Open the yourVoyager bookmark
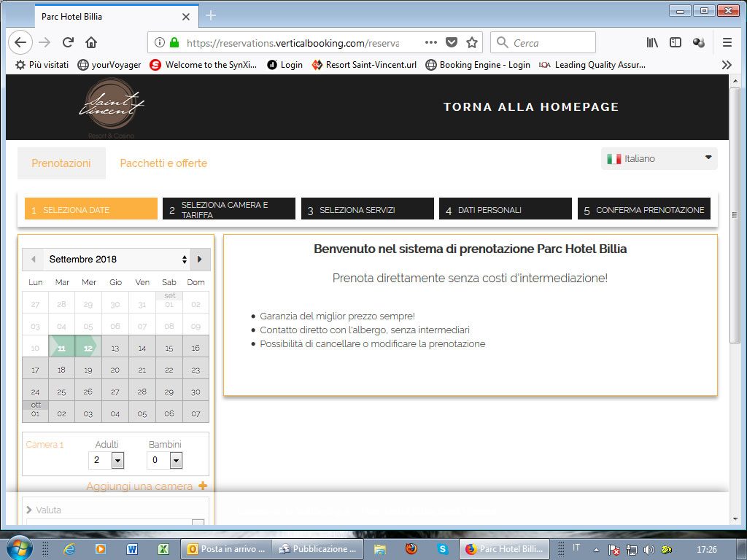 click(109, 65)
